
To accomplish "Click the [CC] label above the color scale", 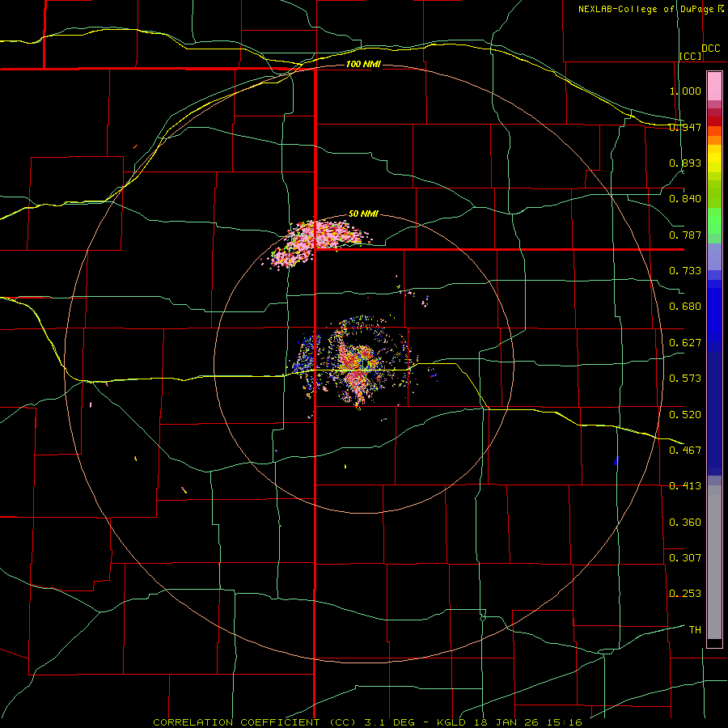I will point(691,56).
